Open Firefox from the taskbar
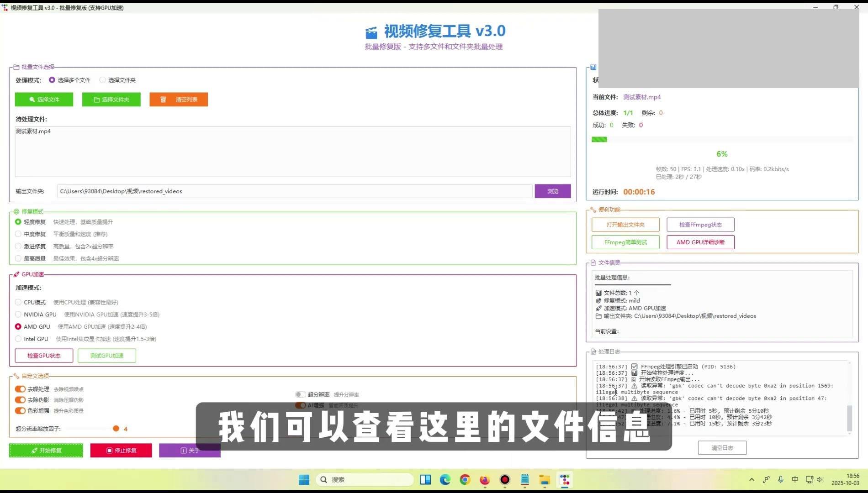This screenshot has height=493, width=868. [485, 479]
